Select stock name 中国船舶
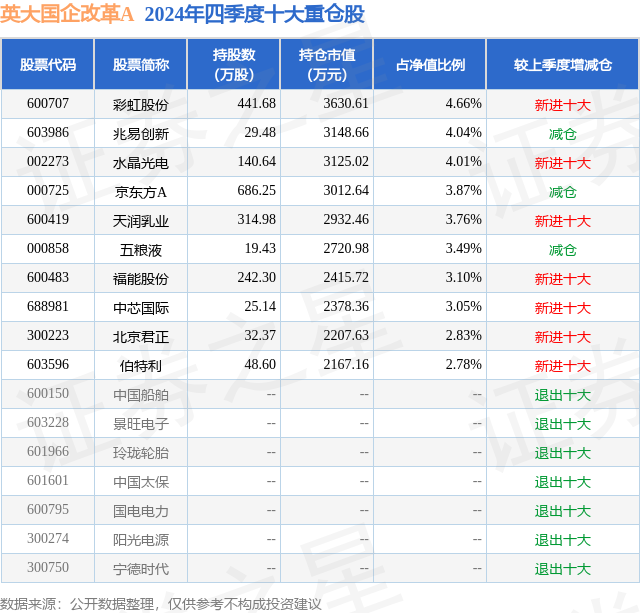Screen dimensions: 640x613 coord(141,395)
